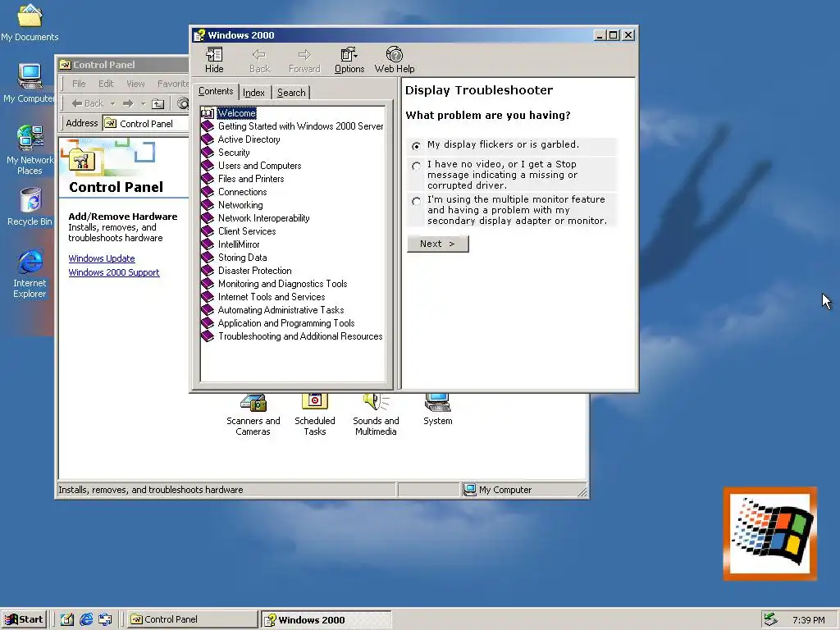
Task: Click the Control Panel address field
Action: click(x=146, y=124)
